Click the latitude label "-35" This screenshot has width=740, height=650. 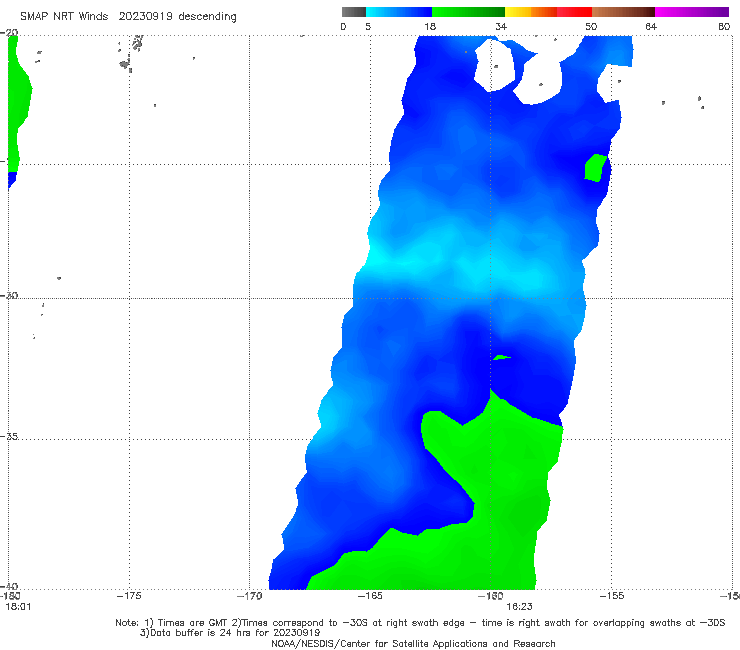pyautogui.click(x=9, y=436)
